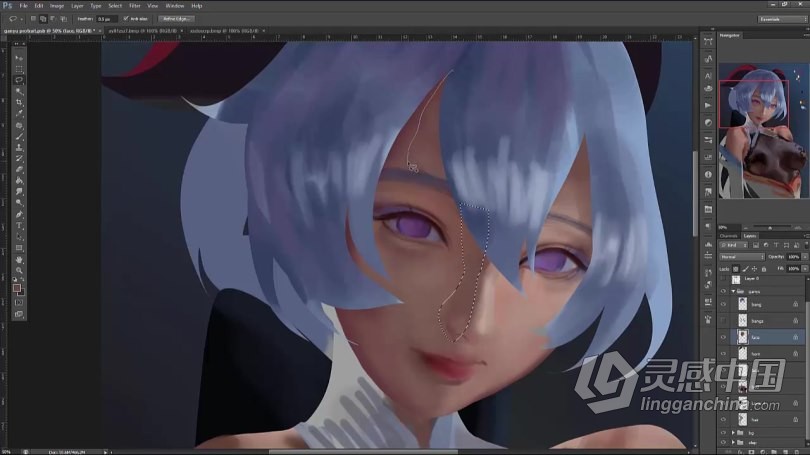Hide the hair layer eye icon
The width and height of the screenshot is (810, 455).
pos(723,420)
